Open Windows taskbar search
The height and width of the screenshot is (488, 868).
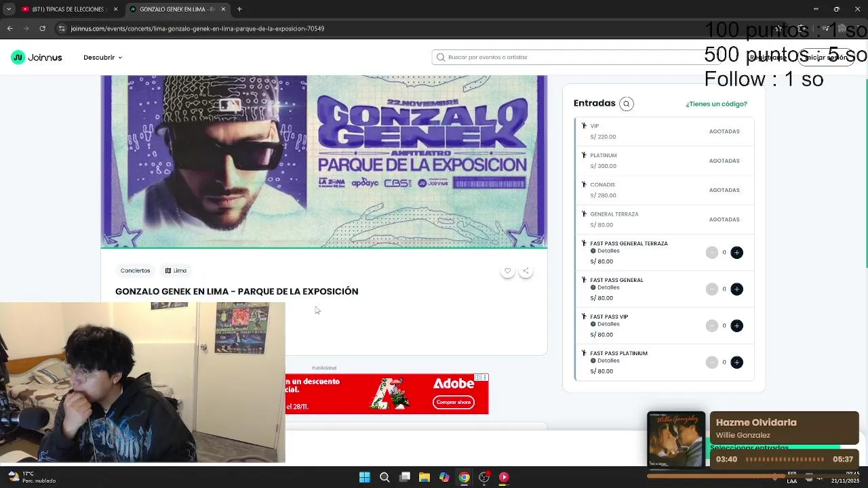(384, 477)
